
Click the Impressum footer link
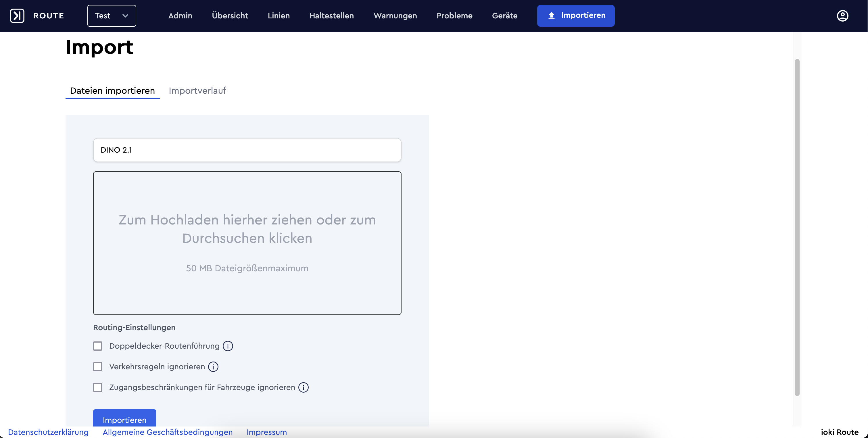click(266, 432)
